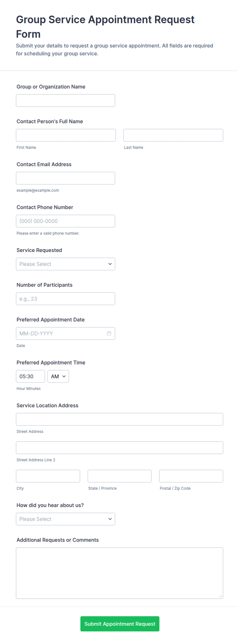
Task: Select the 05:30 time input
Action: (31, 376)
